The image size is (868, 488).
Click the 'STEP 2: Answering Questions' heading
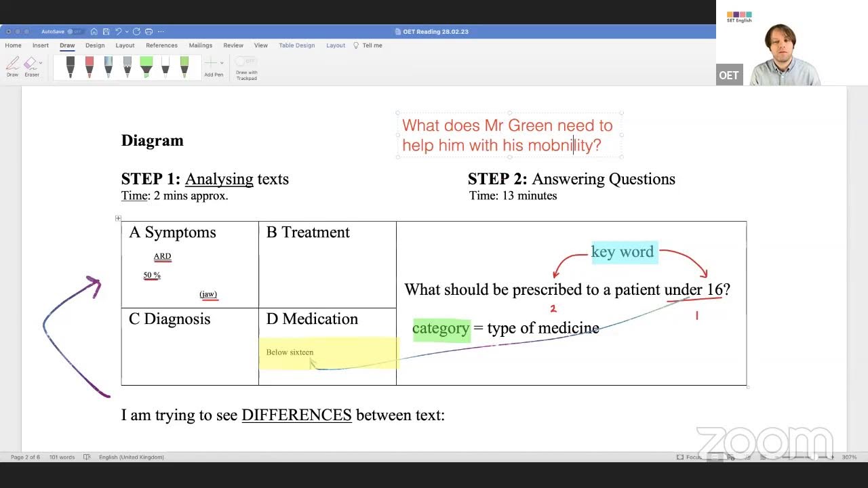click(572, 179)
